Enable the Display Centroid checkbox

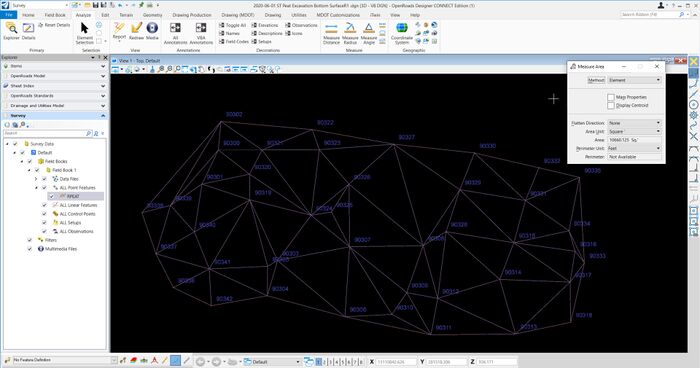(x=611, y=105)
